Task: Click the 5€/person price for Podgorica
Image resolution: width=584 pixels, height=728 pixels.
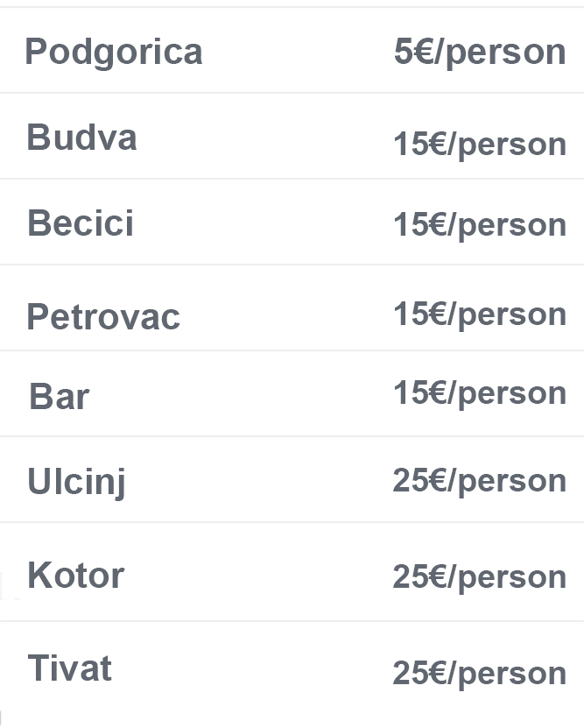Action: (x=480, y=52)
